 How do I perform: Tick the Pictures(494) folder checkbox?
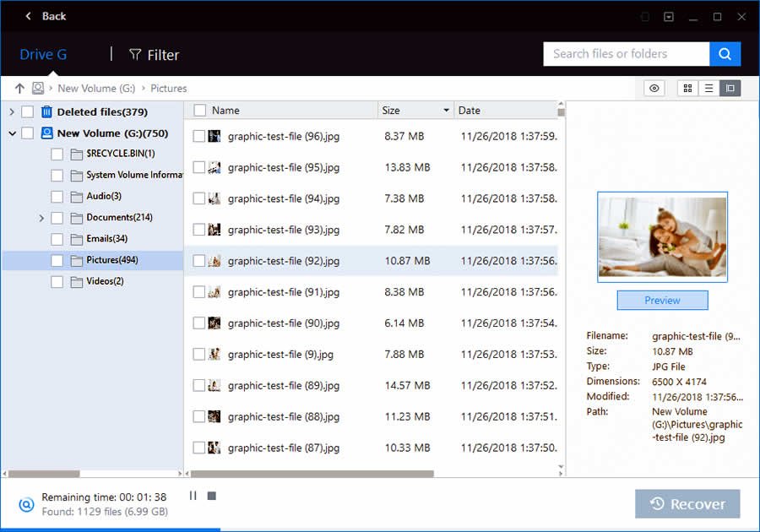coord(57,260)
